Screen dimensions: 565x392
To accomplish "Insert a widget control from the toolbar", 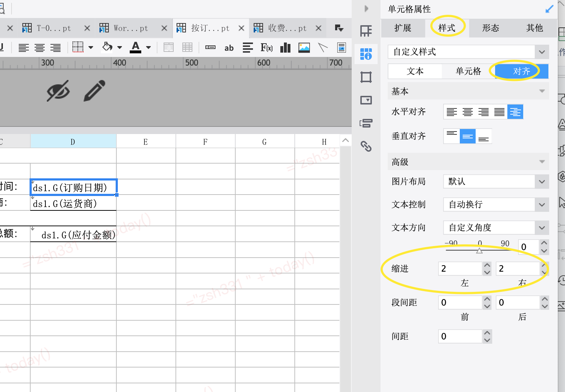I will coord(210,47).
